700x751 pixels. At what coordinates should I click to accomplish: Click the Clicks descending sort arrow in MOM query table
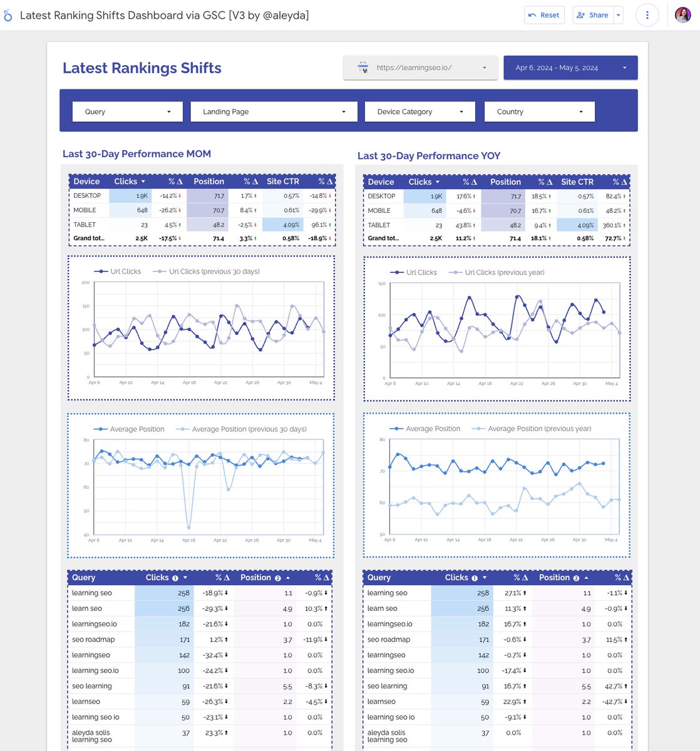[x=185, y=578]
